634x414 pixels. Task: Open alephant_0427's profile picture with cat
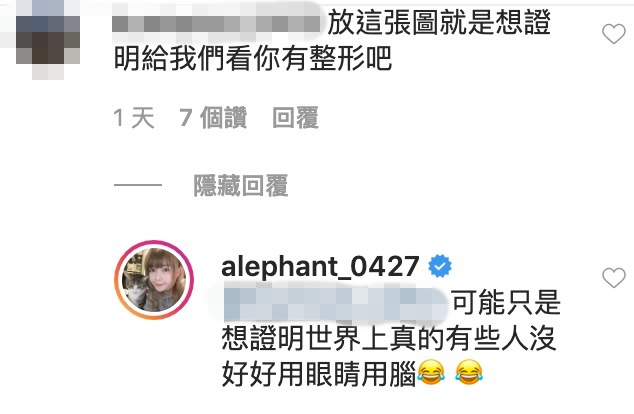click(x=154, y=280)
